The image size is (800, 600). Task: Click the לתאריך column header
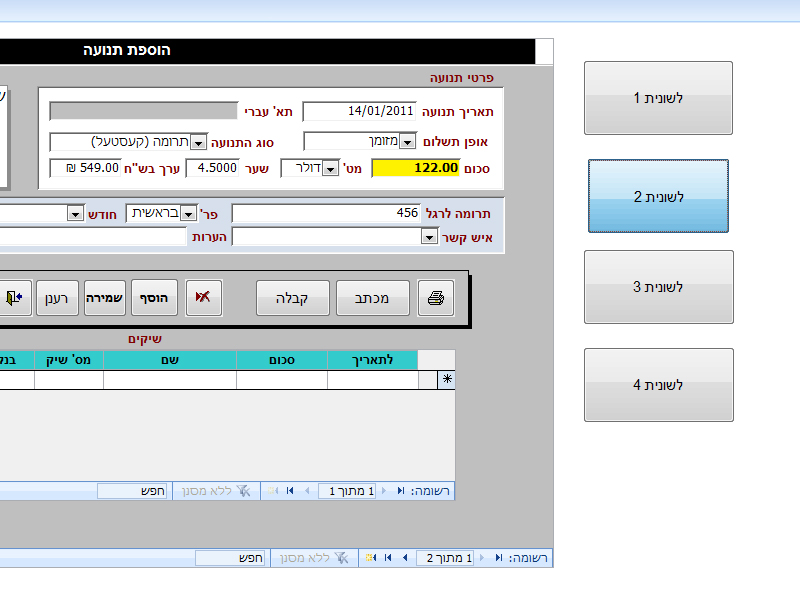[372, 360]
